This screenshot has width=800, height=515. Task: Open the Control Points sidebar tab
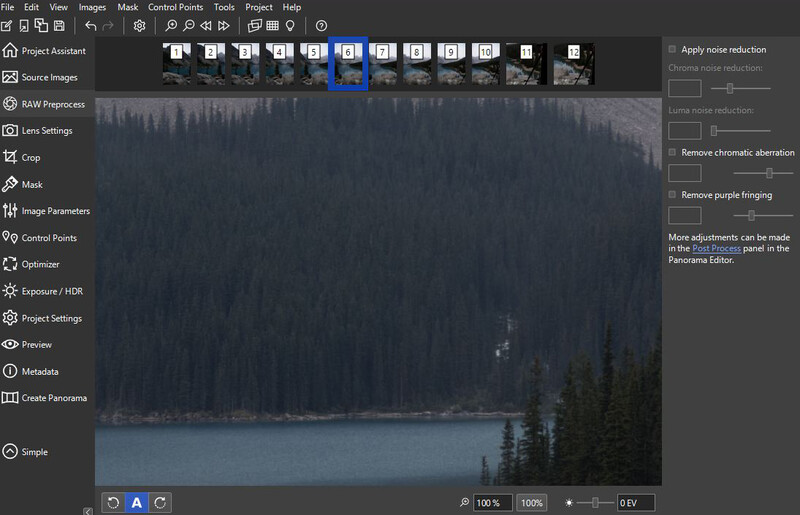click(x=47, y=238)
